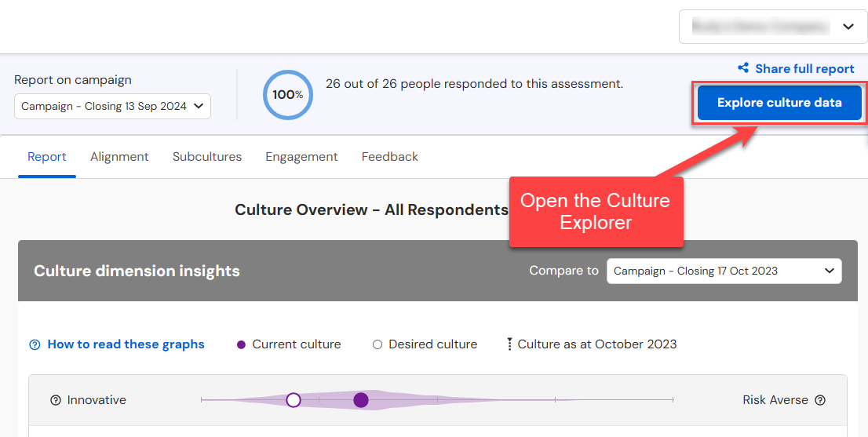The width and height of the screenshot is (868, 437).
Task: Open the question mark icon beside Innovative
Action: coord(56,400)
